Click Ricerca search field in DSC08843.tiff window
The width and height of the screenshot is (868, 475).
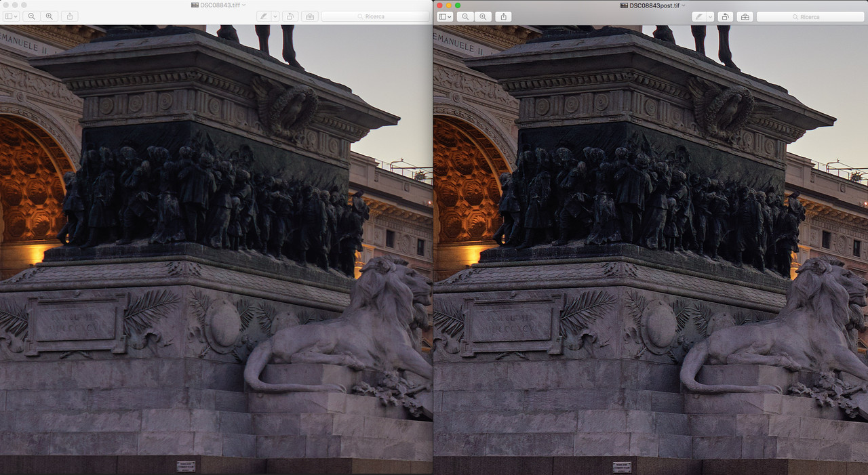tap(375, 16)
